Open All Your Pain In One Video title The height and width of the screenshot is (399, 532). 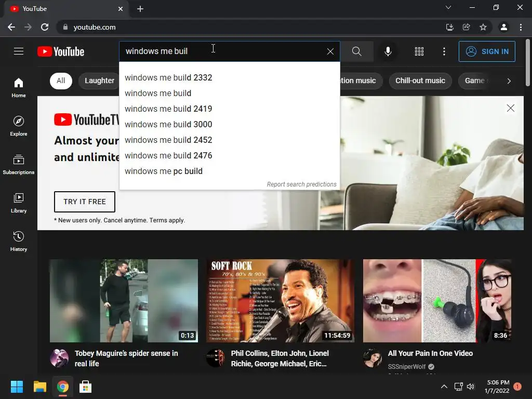pos(430,353)
